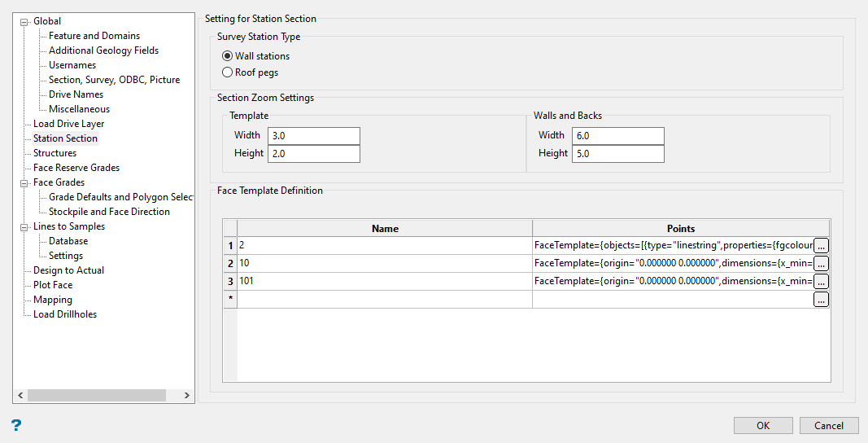Select the Wall stations radio button

tap(228, 56)
